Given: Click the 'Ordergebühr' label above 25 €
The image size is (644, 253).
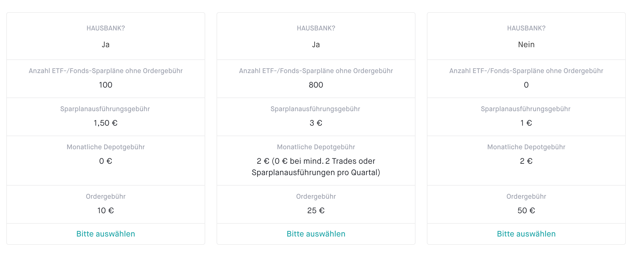Looking at the screenshot, I should pyautogui.click(x=316, y=196).
